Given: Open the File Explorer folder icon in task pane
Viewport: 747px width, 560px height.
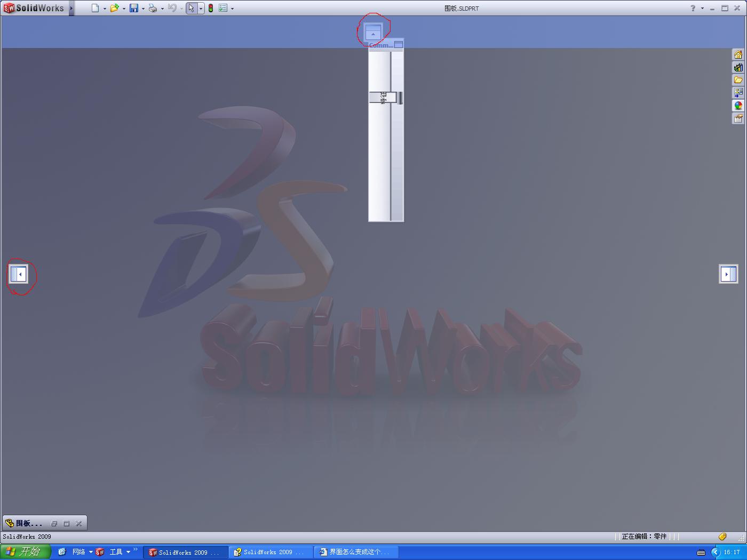Looking at the screenshot, I should [x=738, y=80].
